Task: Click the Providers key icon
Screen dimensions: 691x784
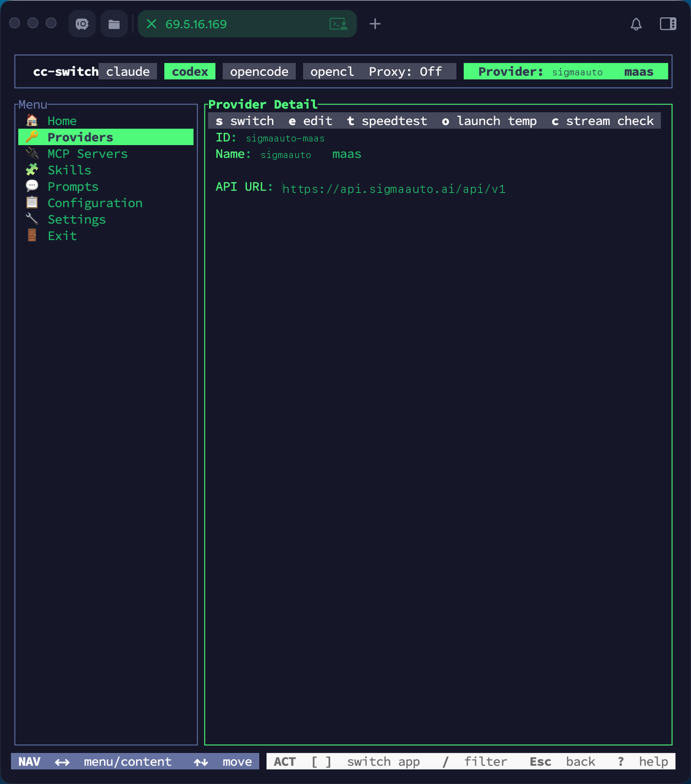Action: [x=32, y=137]
